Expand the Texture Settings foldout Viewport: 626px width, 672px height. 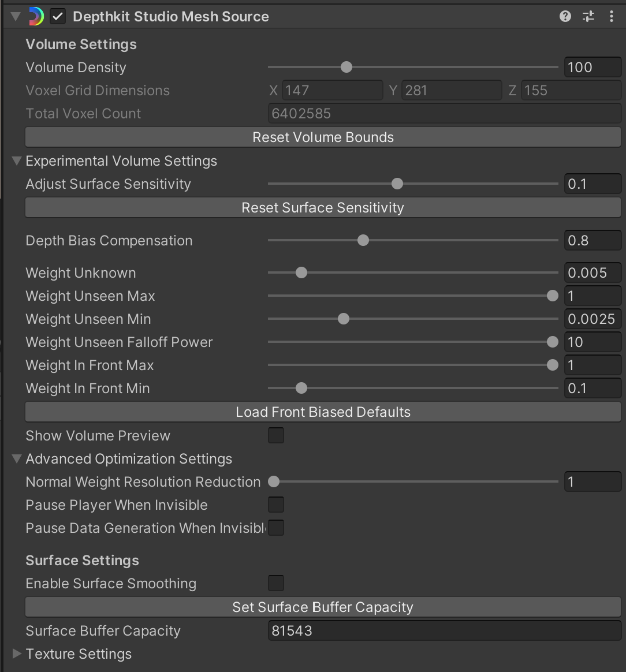point(17,654)
